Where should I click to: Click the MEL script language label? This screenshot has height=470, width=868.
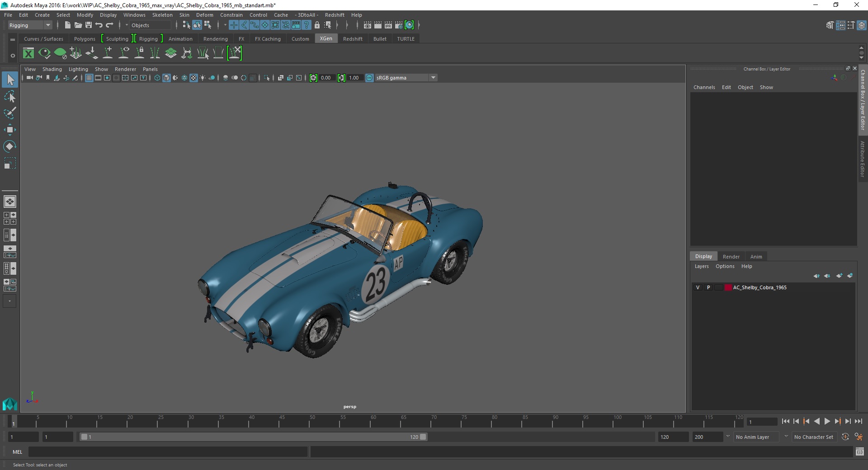pyautogui.click(x=17, y=452)
